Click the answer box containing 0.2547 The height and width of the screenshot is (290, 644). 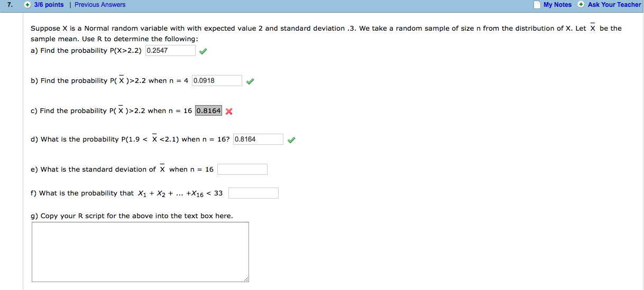170,50
